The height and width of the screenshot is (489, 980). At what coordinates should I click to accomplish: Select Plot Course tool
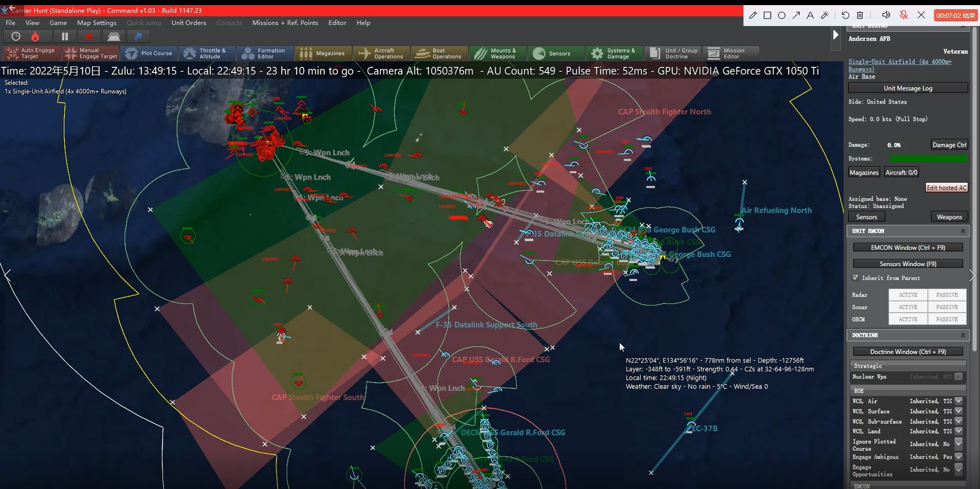click(x=149, y=53)
